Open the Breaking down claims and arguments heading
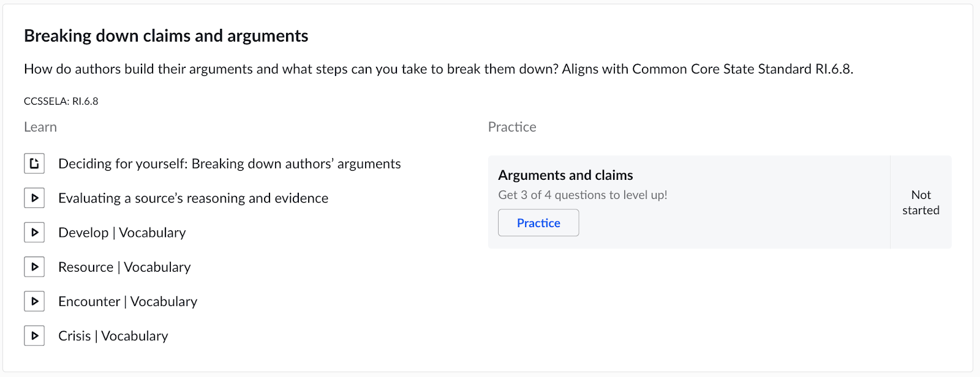This screenshot has width=980, height=377. click(x=166, y=36)
